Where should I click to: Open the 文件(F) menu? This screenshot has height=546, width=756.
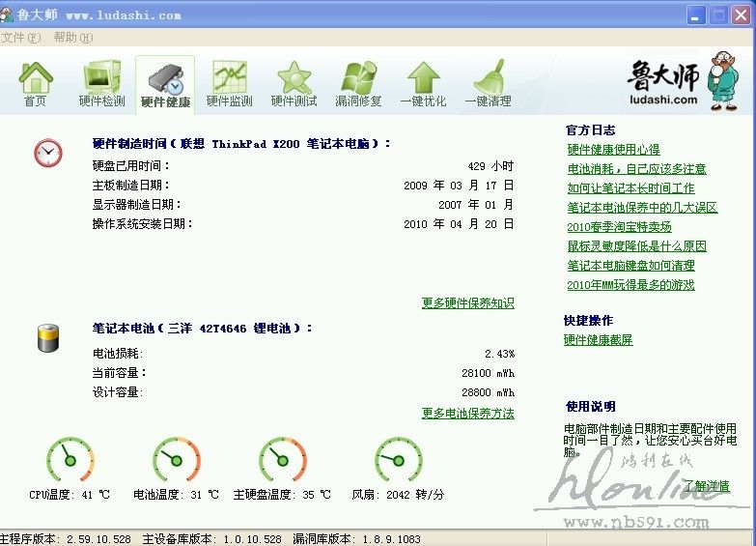21,38
